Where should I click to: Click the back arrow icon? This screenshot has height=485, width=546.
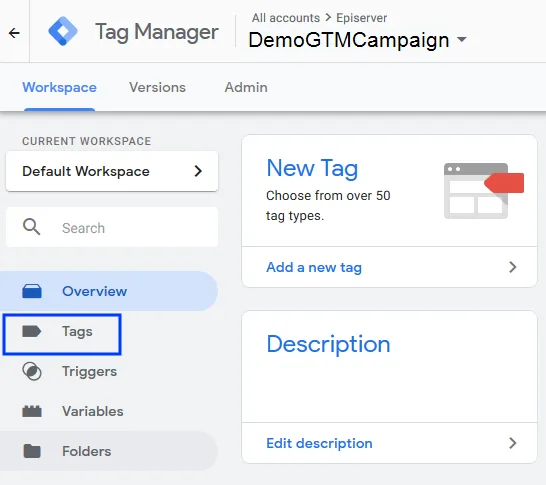coord(14,33)
